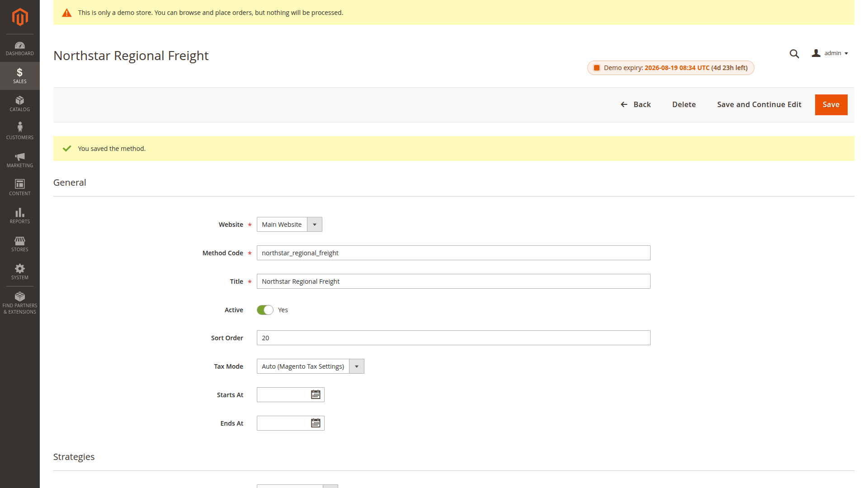Click the admin user avatar icon
Screen dimensions: 868x488
pyautogui.click(x=816, y=53)
